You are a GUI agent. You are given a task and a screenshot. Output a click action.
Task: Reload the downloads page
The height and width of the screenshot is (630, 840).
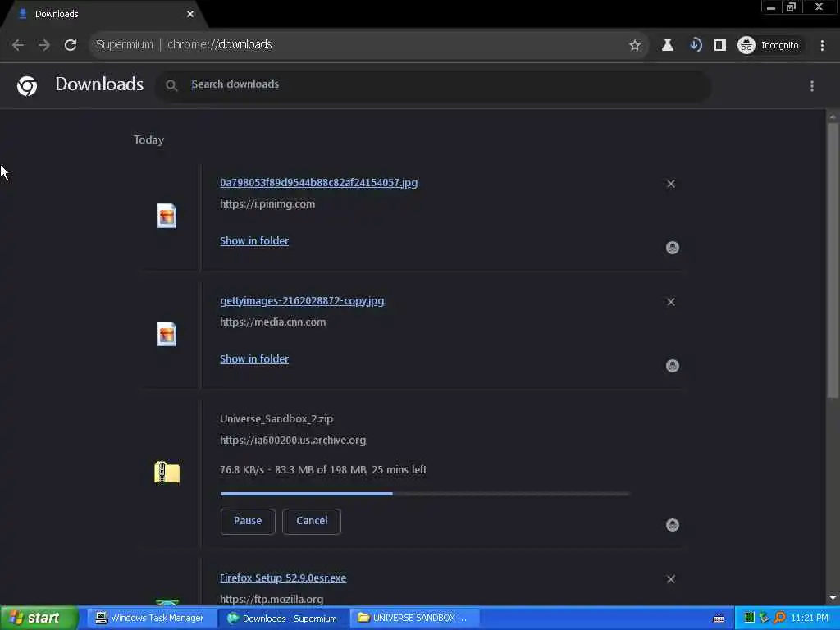point(71,45)
